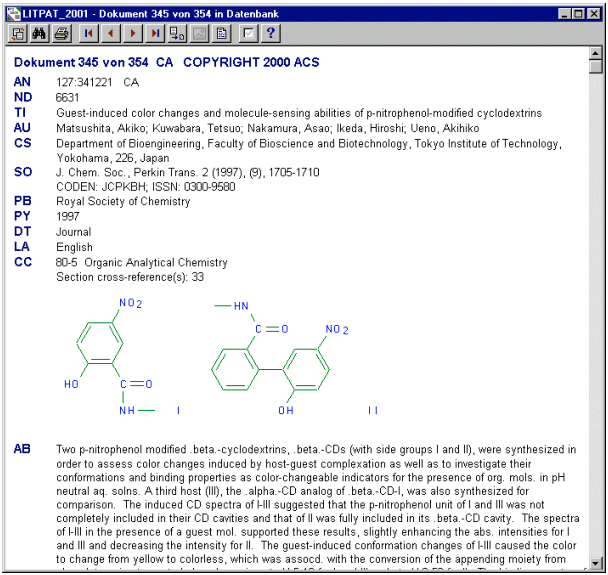Open help with the question mark icon
The height and width of the screenshot is (575, 608).
click(x=270, y=33)
